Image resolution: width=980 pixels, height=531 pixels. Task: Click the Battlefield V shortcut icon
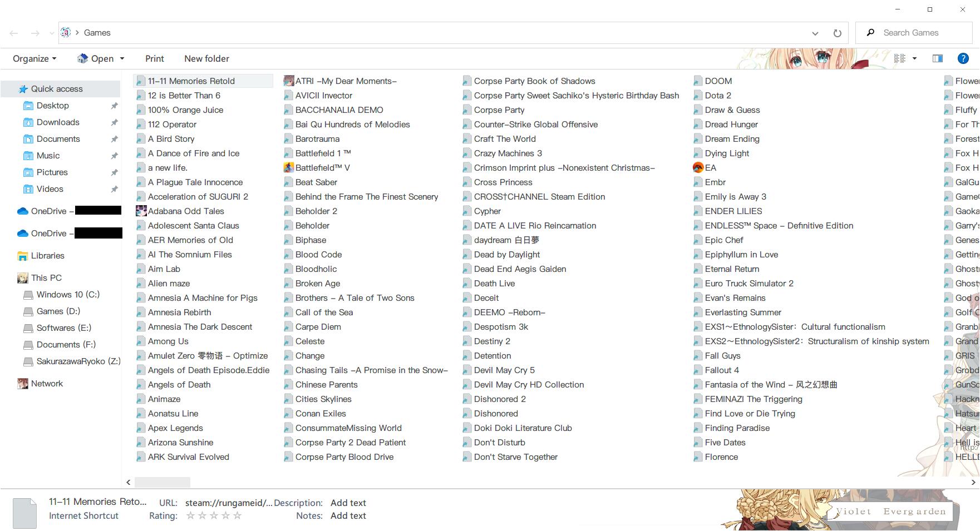pos(288,168)
